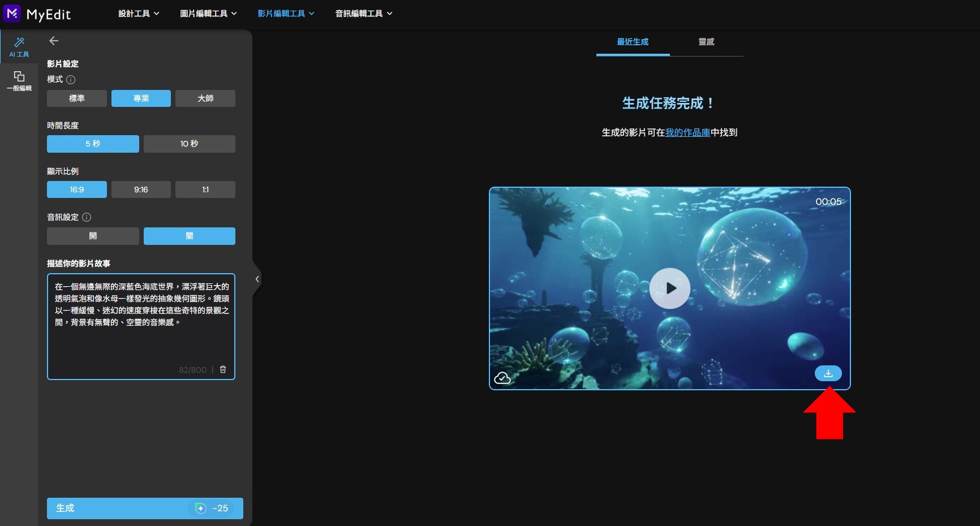Screen dimensions: 980x526
Task: Switch to the 靈感 tab
Action: pyautogui.click(x=706, y=42)
